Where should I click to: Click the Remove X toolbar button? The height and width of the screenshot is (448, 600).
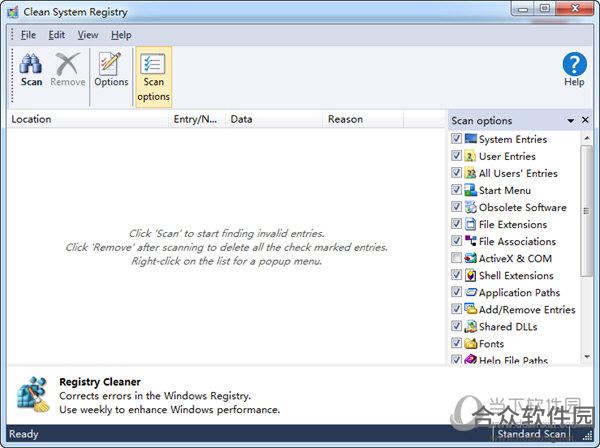(x=68, y=70)
